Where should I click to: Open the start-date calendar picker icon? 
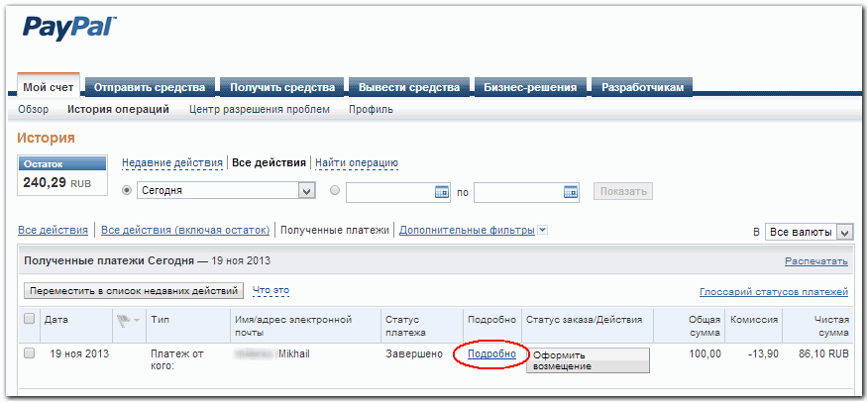pos(441,192)
